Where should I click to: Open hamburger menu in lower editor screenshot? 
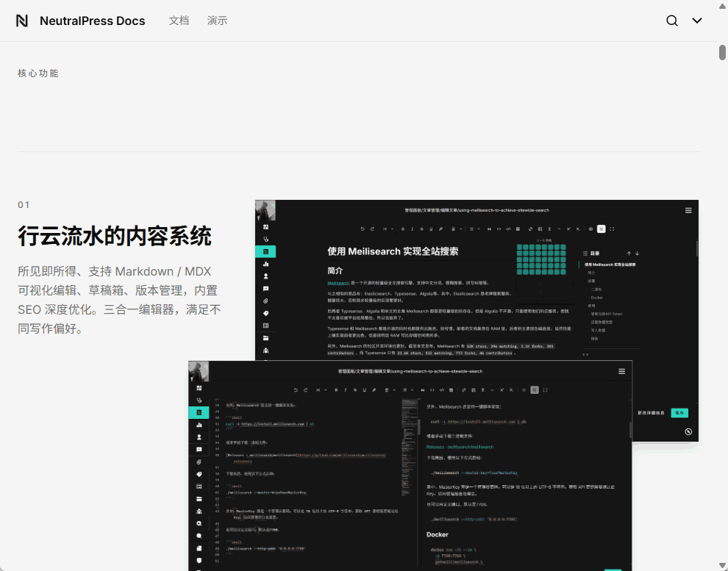coord(622,371)
